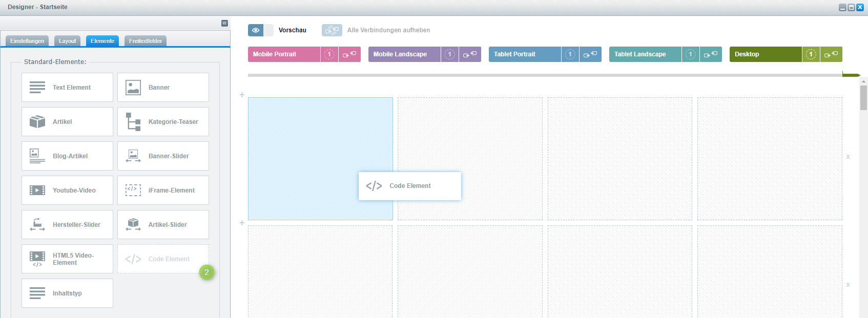Click the Inhaltstyp label
The height and width of the screenshot is (318, 868).
[x=67, y=293]
